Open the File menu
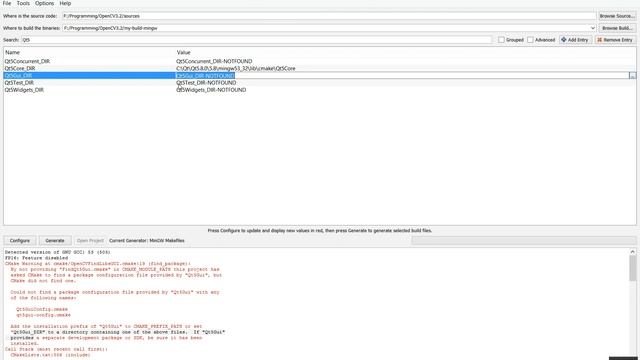The width and height of the screenshot is (640, 360). coord(7,3)
